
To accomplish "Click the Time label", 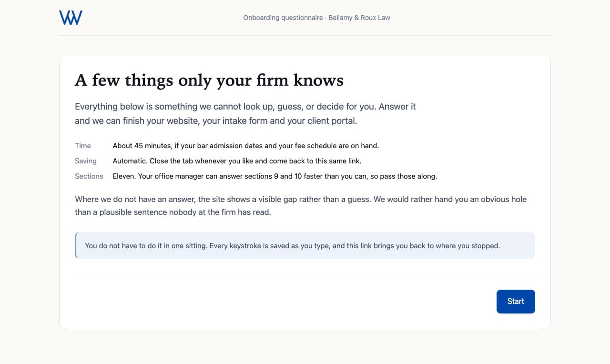I will click(x=83, y=146).
